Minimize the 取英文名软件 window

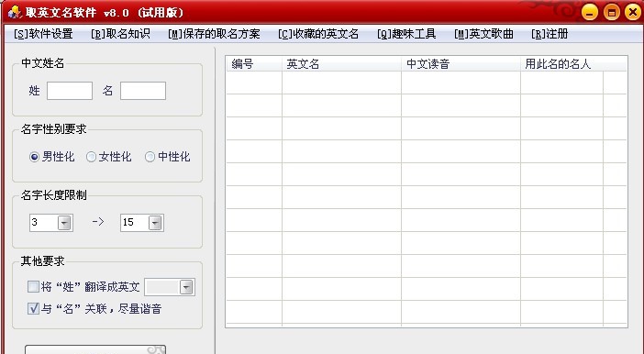coord(590,12)
